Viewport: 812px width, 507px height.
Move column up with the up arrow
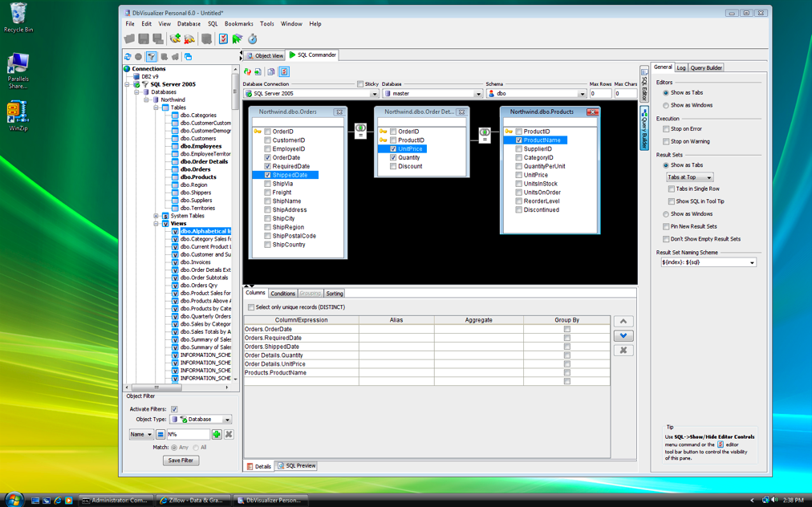click(x=623, y=322)
